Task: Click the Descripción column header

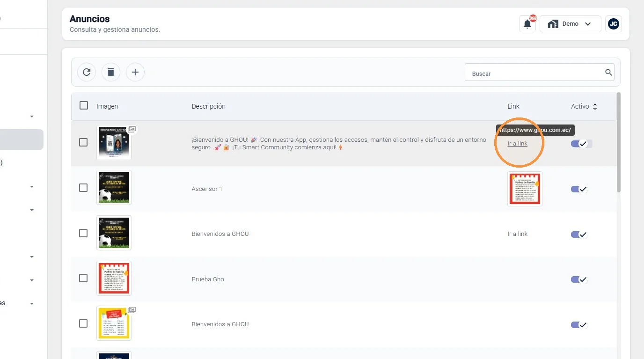Action: coord(209,106)
